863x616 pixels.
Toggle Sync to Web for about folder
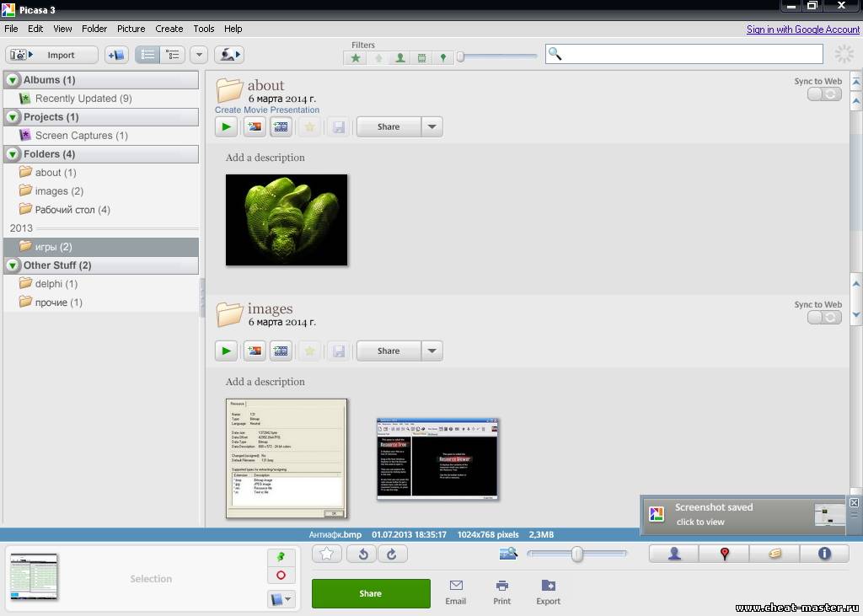click(823, 94)
